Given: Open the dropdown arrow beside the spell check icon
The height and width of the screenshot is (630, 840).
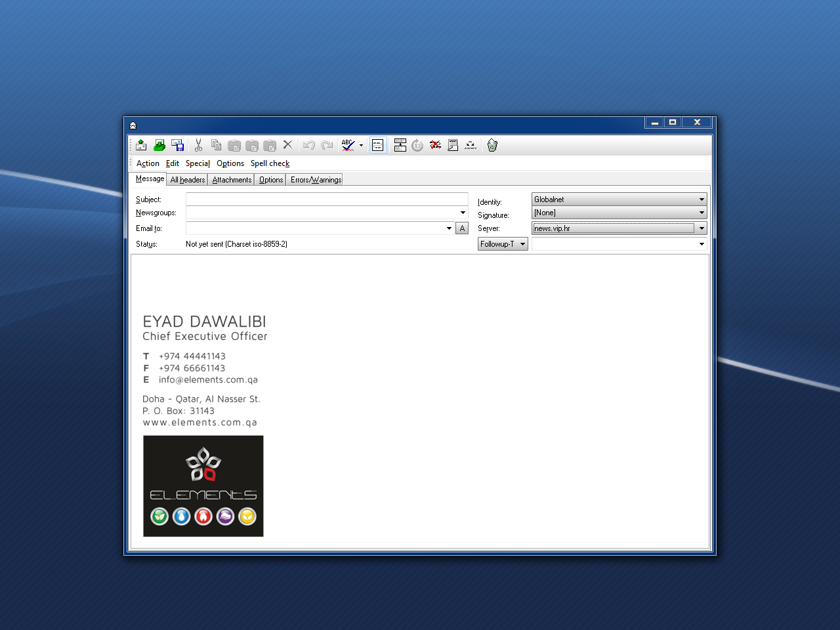Looking at the screenshot, I should click(361, 146).
